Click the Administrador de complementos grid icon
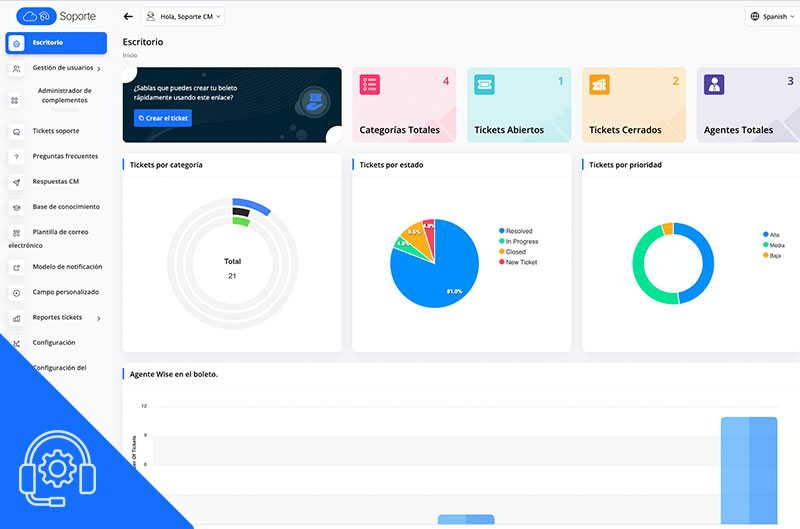Viewport: 800px width, 529px height. click(x=16, y=100)
